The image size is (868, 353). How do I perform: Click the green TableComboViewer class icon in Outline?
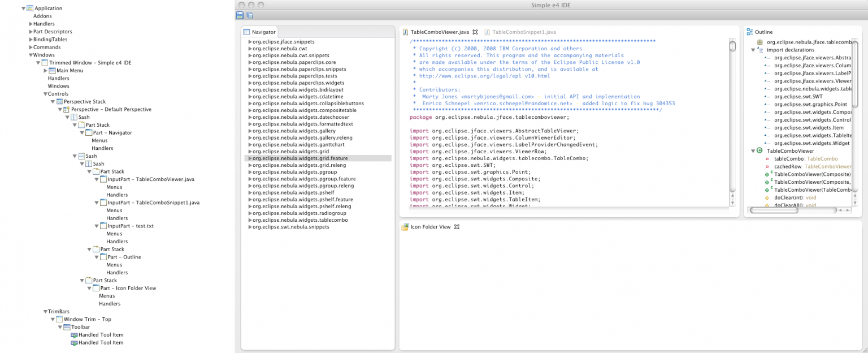pos(759,151)
